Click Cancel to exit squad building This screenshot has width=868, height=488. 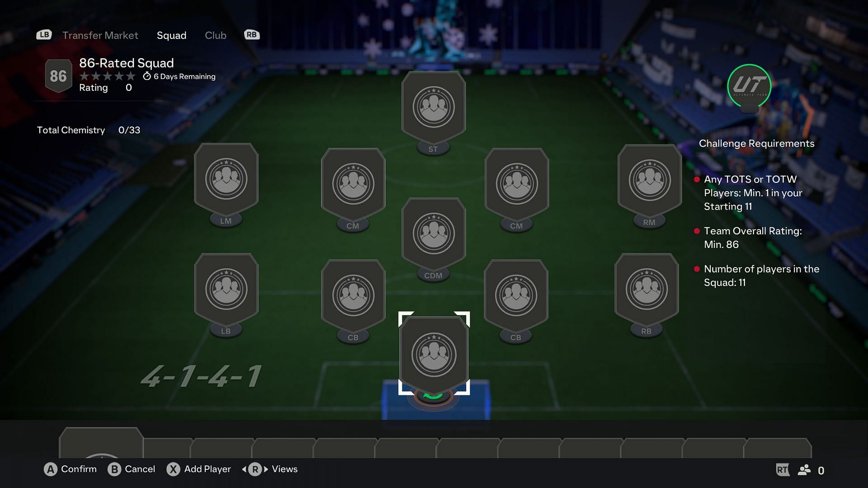point(131,469)
